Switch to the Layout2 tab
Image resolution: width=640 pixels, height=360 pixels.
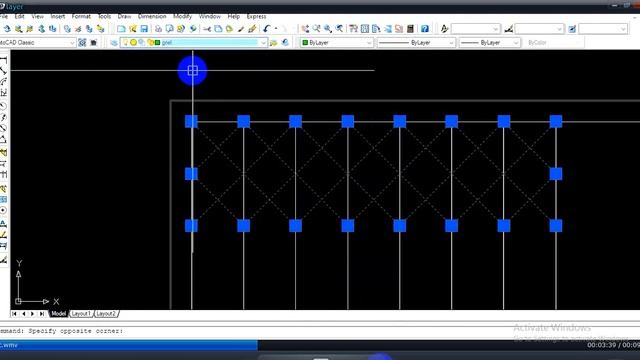(x=106, y=313)
